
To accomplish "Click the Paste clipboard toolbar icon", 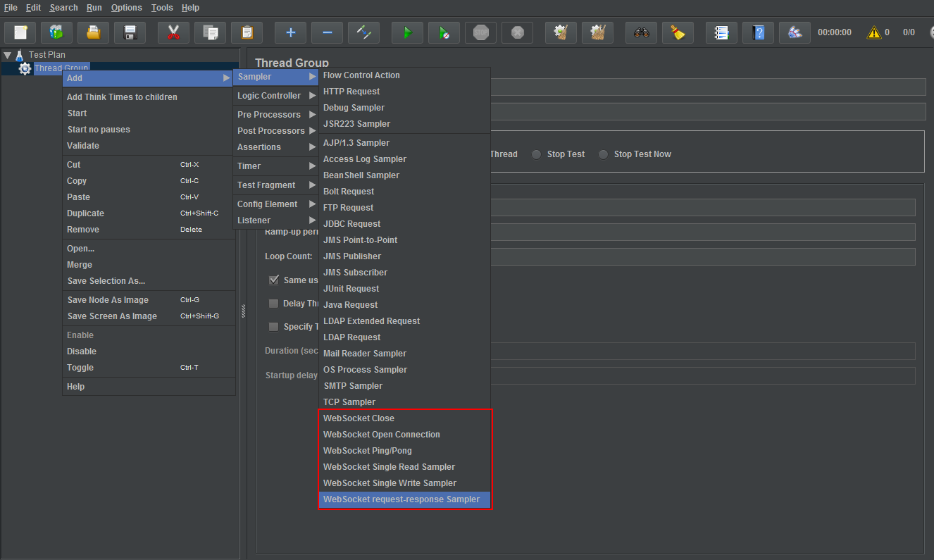I will 247,32.
